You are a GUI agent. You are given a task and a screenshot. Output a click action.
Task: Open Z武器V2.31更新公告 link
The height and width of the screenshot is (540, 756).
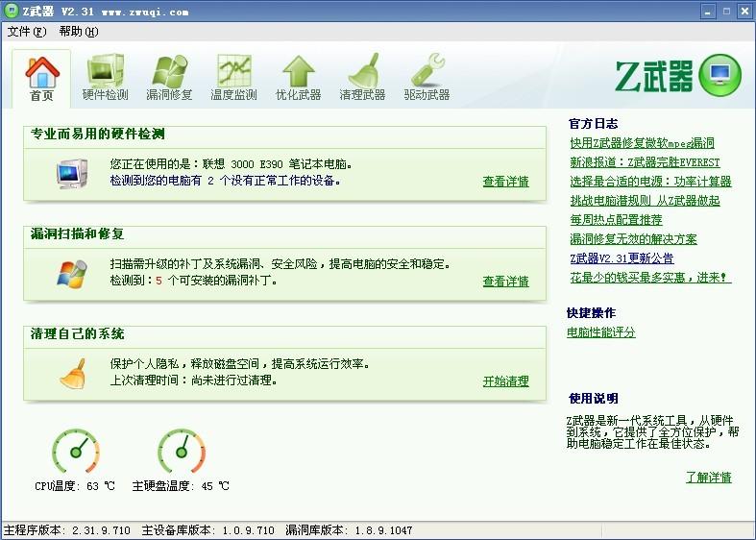click(622, 258)
